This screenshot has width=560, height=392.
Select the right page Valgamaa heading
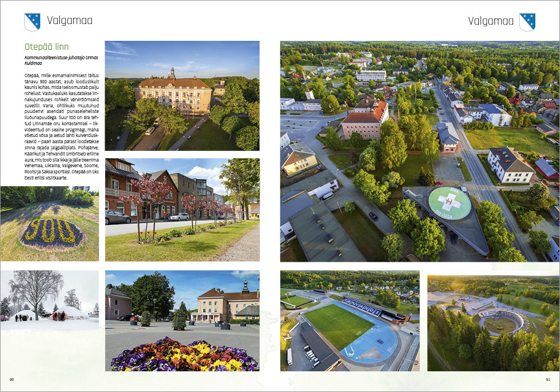pyautogui.click(x=491, y=21)
